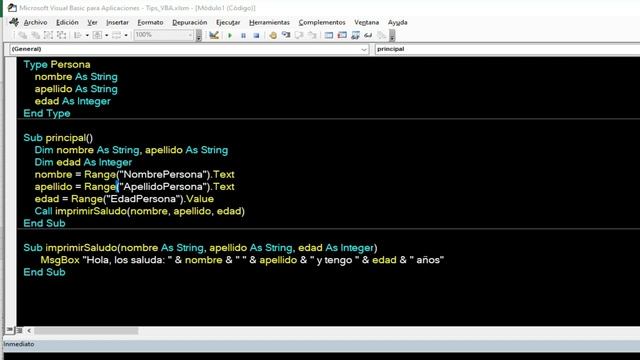This screenshot has width=640, height=360.
Task: Click the final 'End Sub' line
Action: tap(44, 272)
